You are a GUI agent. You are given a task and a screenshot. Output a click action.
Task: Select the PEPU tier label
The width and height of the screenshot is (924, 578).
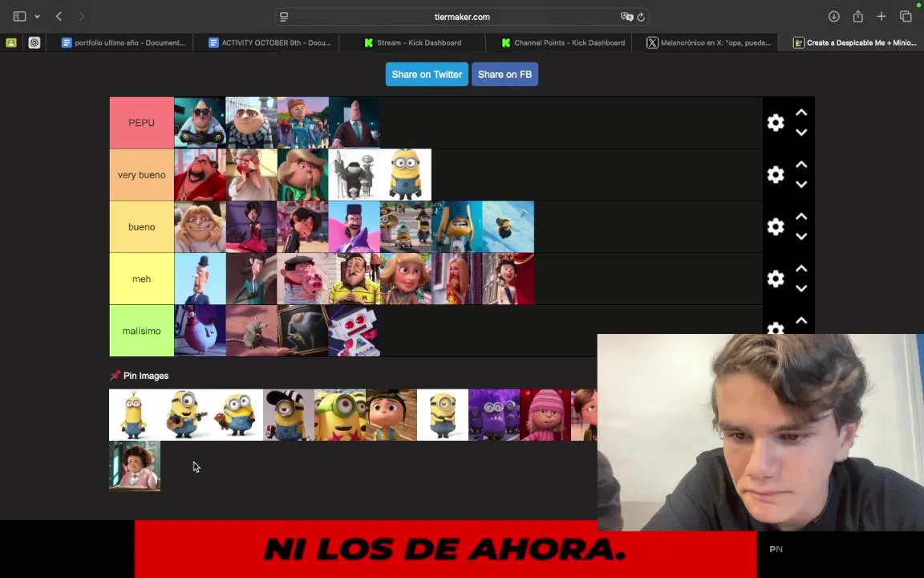[141, 123]
